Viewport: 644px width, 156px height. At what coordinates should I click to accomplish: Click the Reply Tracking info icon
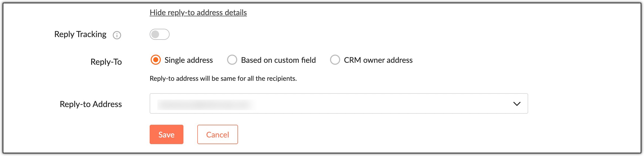(x=117, y=35)
